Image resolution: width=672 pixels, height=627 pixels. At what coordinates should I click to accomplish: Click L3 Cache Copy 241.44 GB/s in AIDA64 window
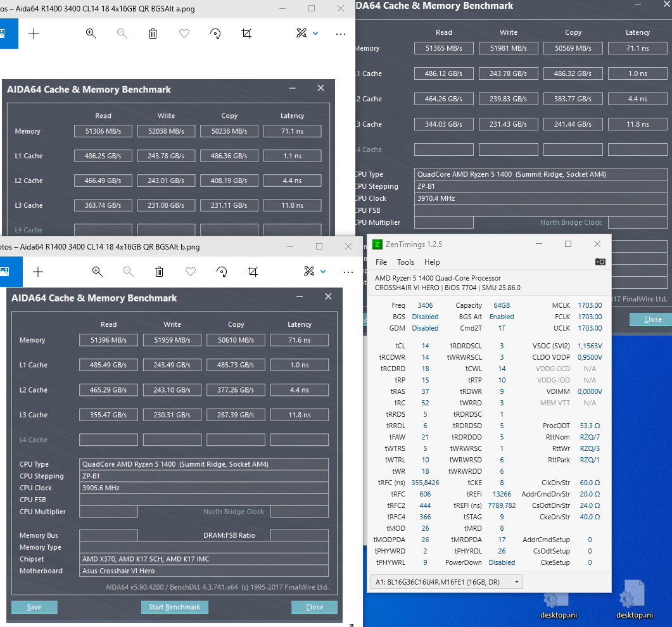573,124
